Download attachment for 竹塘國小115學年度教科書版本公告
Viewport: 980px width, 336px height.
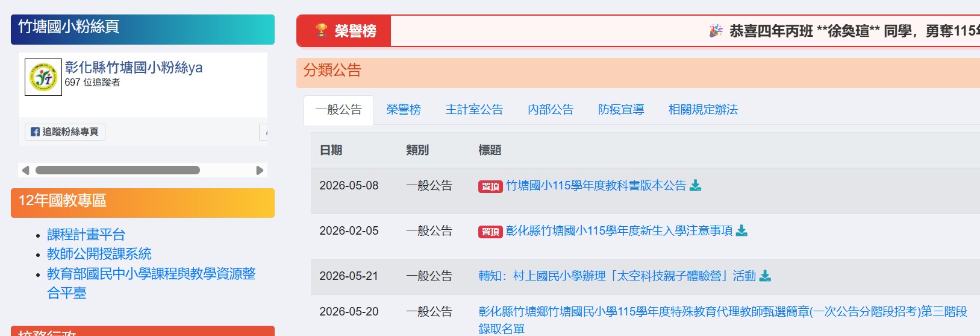pos(695,185)
